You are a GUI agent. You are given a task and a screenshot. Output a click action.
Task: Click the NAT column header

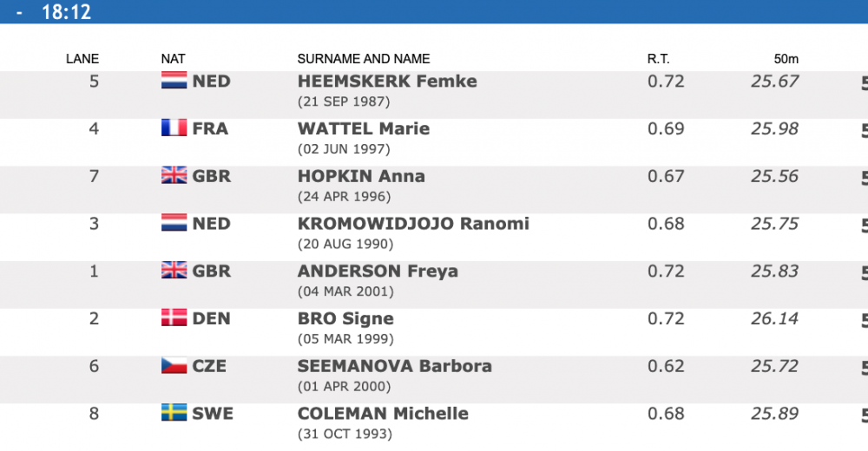(174, 59)
